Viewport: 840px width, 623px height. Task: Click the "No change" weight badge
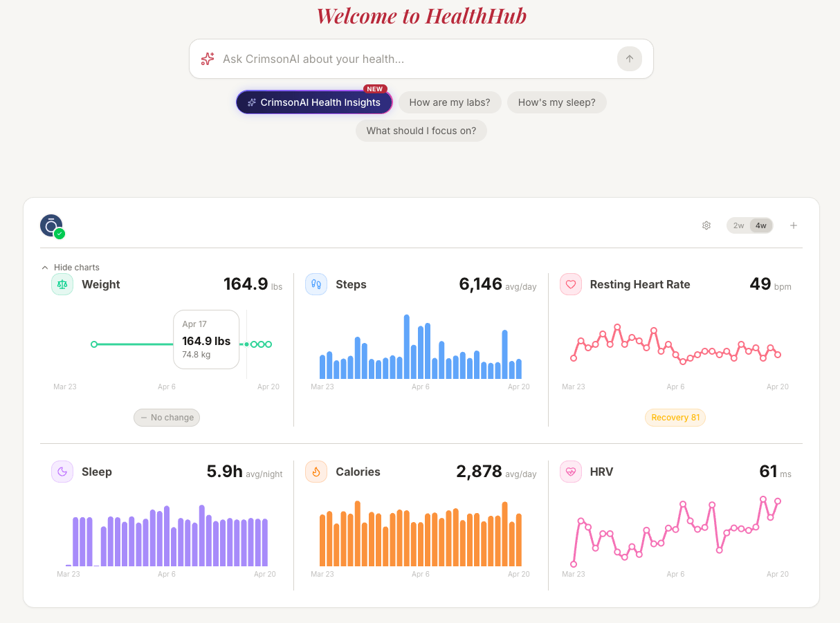coord(167,418)
